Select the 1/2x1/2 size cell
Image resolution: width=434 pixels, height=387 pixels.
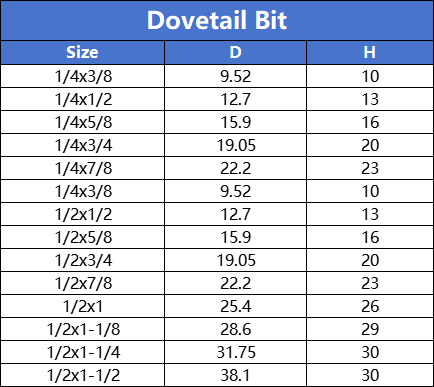pos(82,214)
